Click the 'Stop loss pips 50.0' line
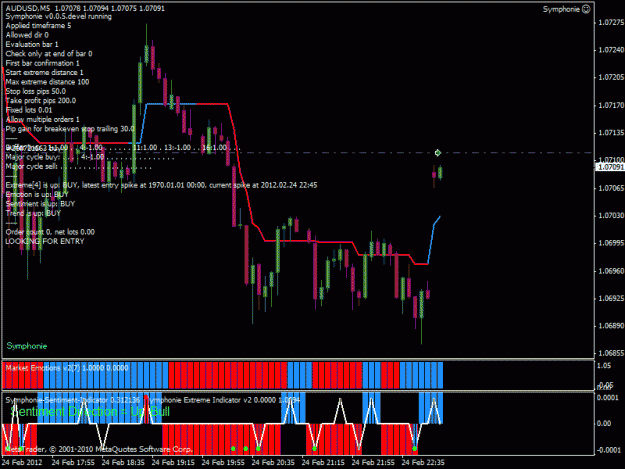 (x=36, y=91)
